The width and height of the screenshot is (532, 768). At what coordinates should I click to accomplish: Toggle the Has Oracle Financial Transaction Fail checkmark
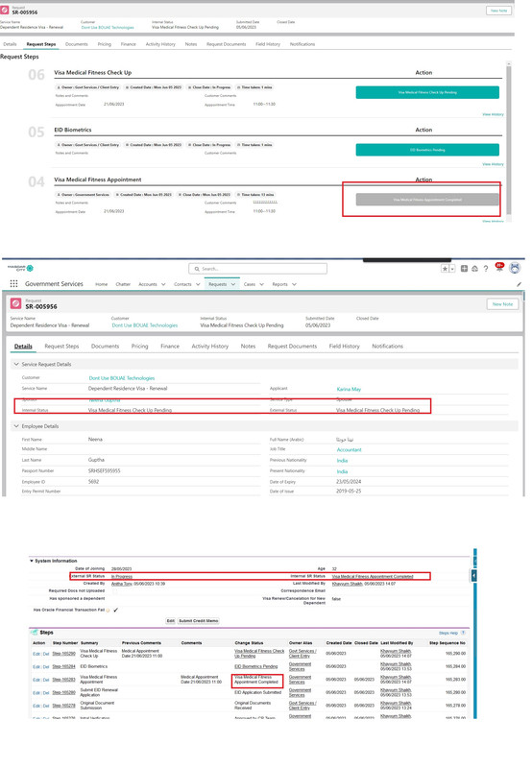pos(115,610)
